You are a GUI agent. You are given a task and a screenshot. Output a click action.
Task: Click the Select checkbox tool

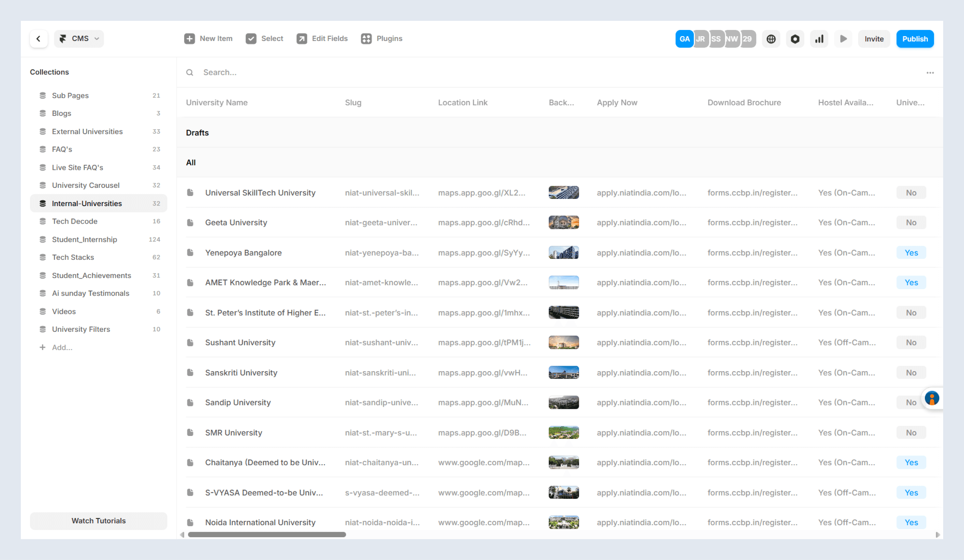[x=251, y=39]
